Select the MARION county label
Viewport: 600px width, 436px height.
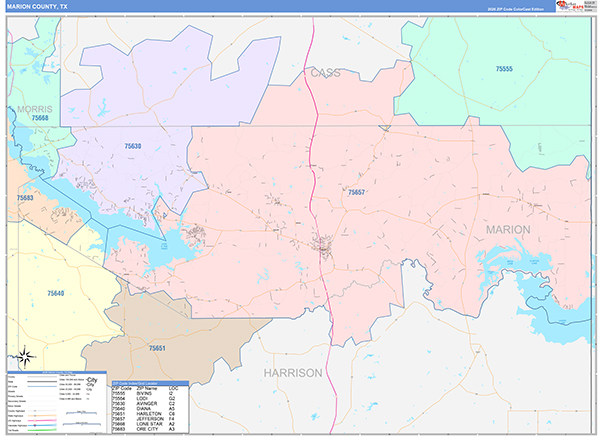[508, 230]
